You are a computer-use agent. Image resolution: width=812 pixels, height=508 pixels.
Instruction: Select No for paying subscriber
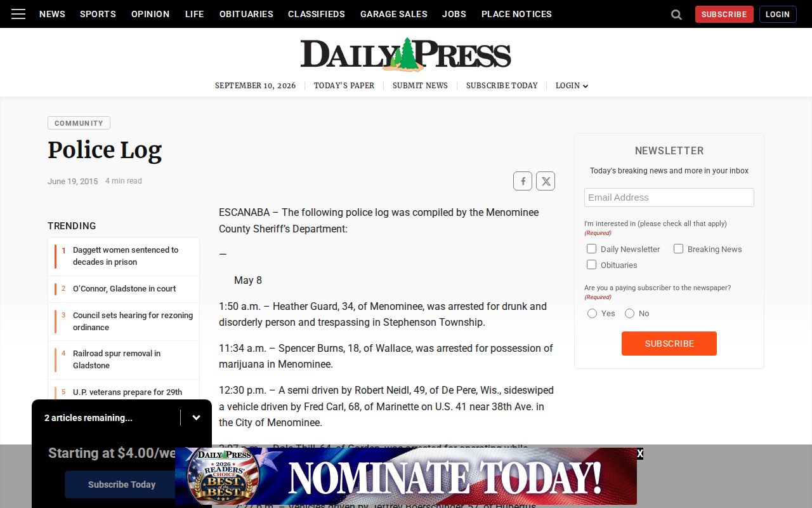point(629,313)
